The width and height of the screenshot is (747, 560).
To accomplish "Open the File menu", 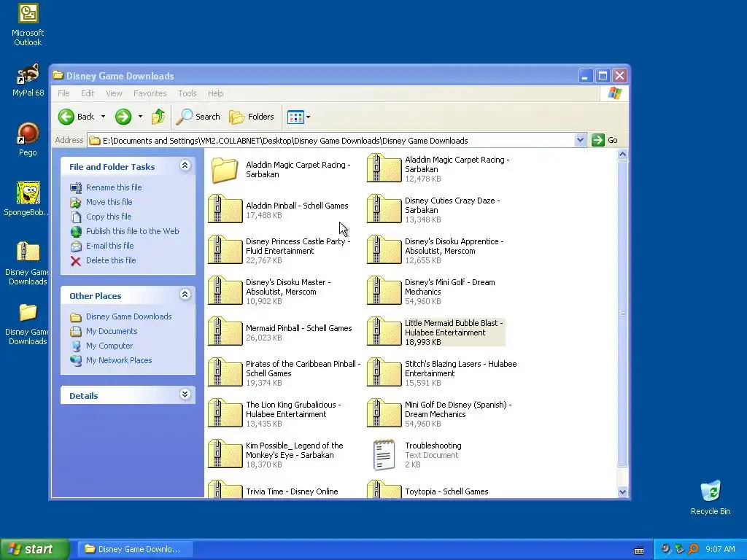I will [x=63, y=93].
